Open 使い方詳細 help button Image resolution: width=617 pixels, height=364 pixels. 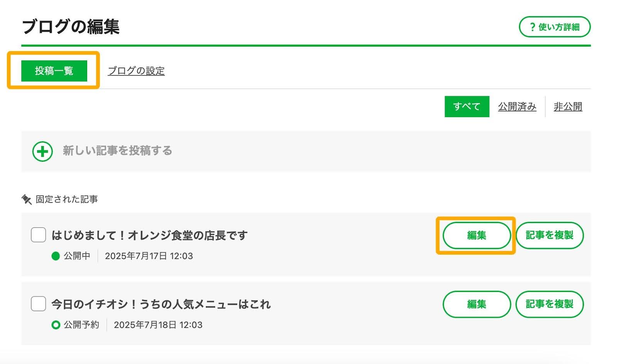[555, 27]
